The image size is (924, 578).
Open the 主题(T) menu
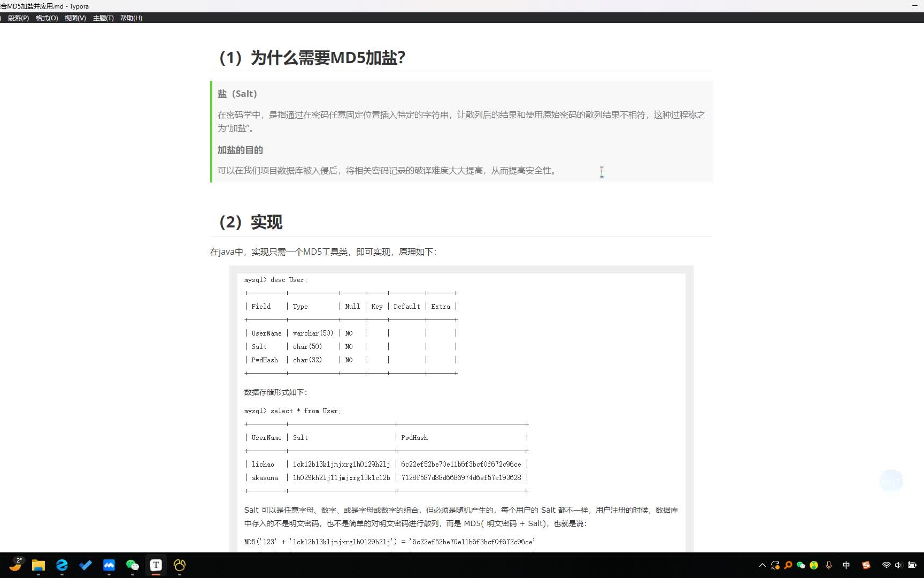pos(103,18)
